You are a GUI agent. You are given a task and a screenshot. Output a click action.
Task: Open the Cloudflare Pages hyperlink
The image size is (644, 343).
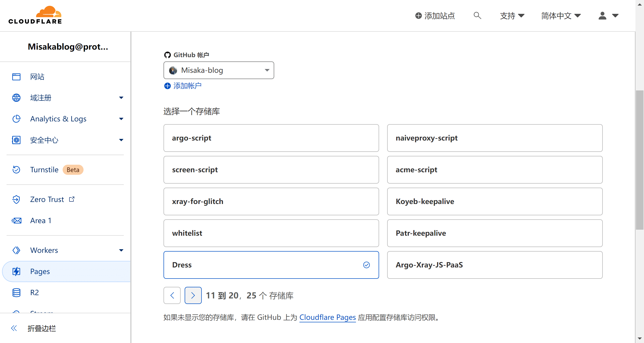pyautogui.click(x=327, y=317)
